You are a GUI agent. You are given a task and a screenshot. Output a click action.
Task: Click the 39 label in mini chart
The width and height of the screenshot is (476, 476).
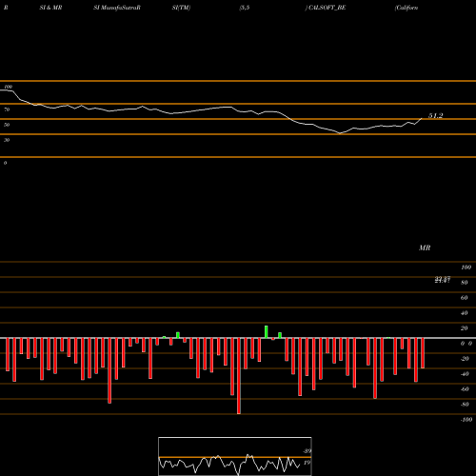pos(307,451)
